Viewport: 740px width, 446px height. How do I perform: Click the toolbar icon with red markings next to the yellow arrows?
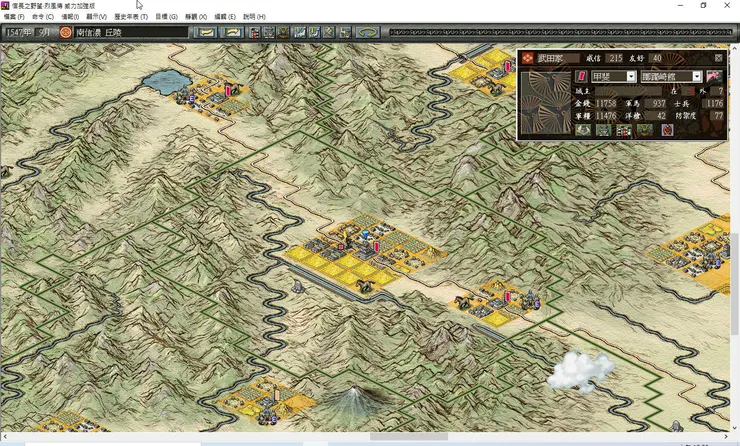pyautogui.click(x=254, y=32)
